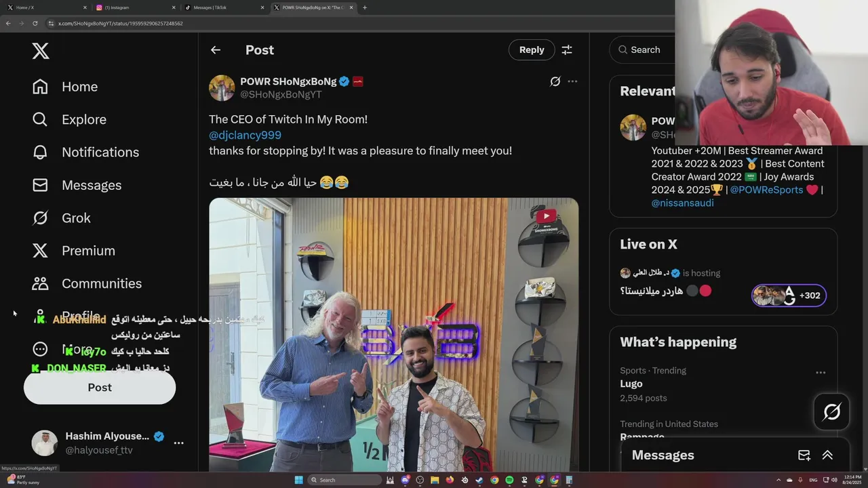This screenshot has width=868, height=488.
Task: Click the ENG language indicator
Action: [x=813, y=480]
